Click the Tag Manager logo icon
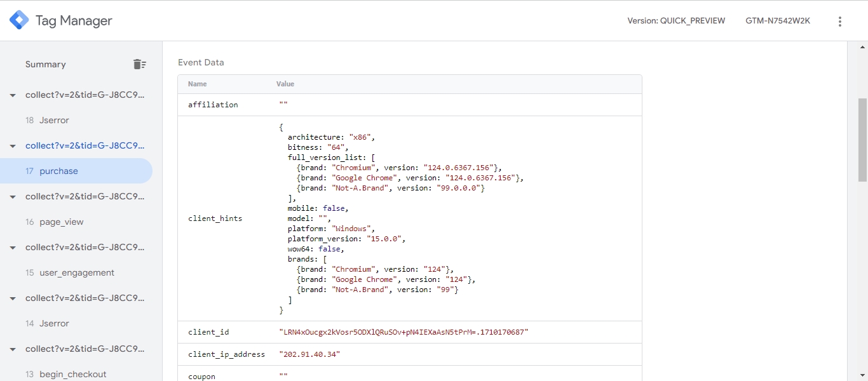Viewport: 868px width, 381px height. click(x=19, y=20)
